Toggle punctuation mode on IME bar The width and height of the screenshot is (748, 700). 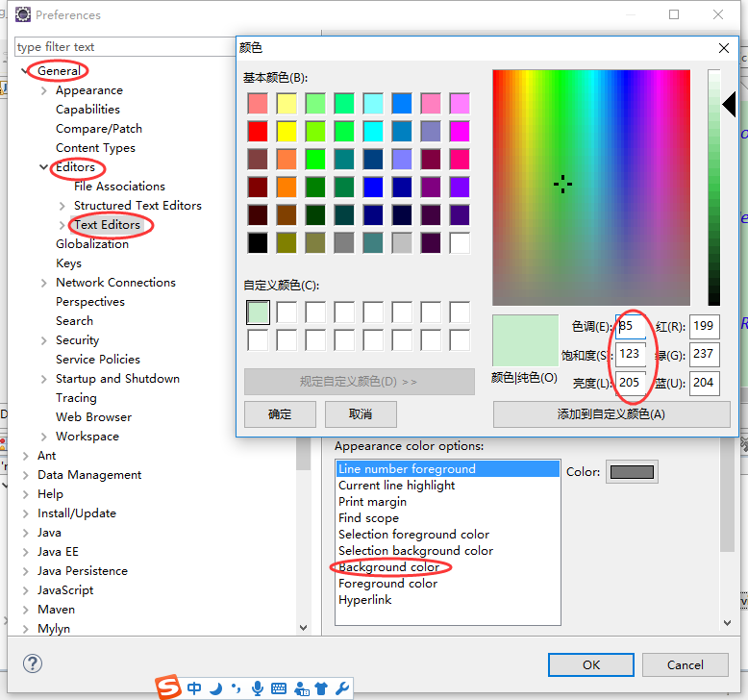pos(236,688)
